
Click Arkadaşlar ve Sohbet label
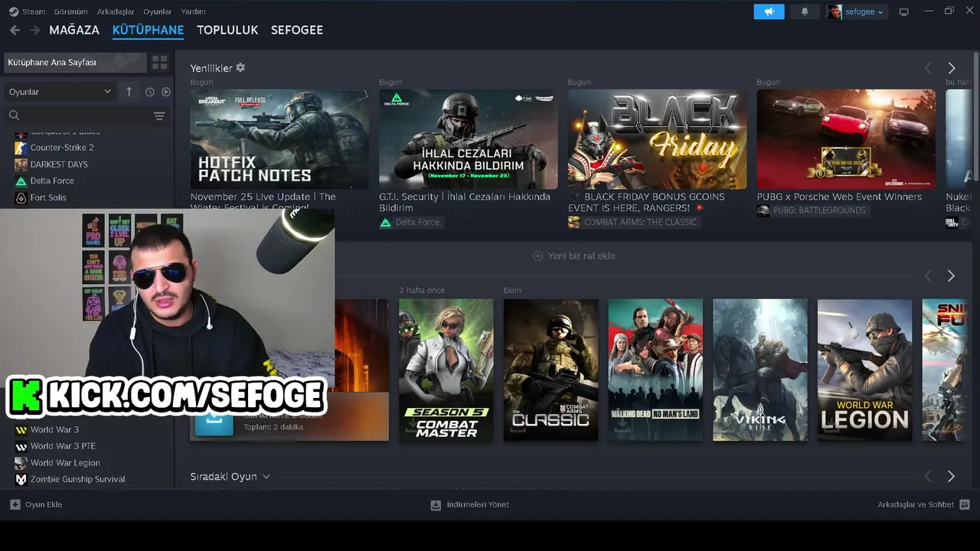coord(916,504)
